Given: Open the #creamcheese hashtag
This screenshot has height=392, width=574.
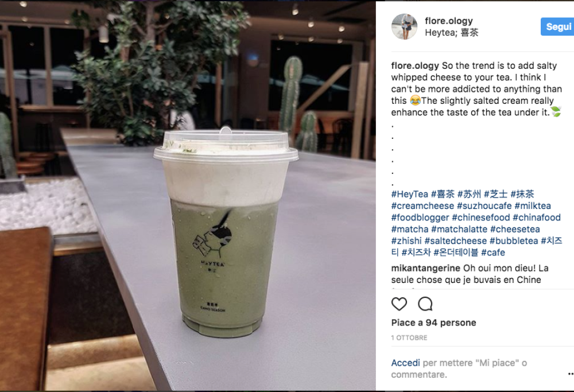Looking at the screenshot, I should [x=422, y=205].
